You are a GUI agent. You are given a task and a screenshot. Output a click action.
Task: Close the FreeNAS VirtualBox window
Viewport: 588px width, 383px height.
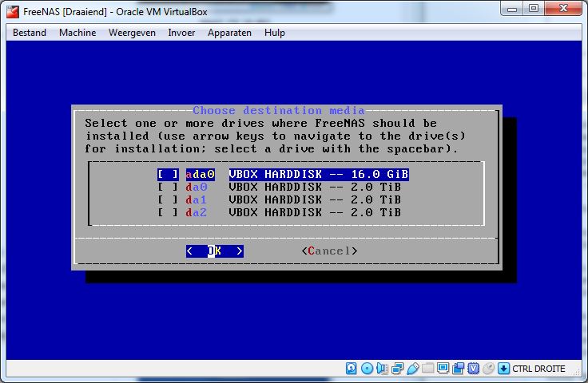563,9
